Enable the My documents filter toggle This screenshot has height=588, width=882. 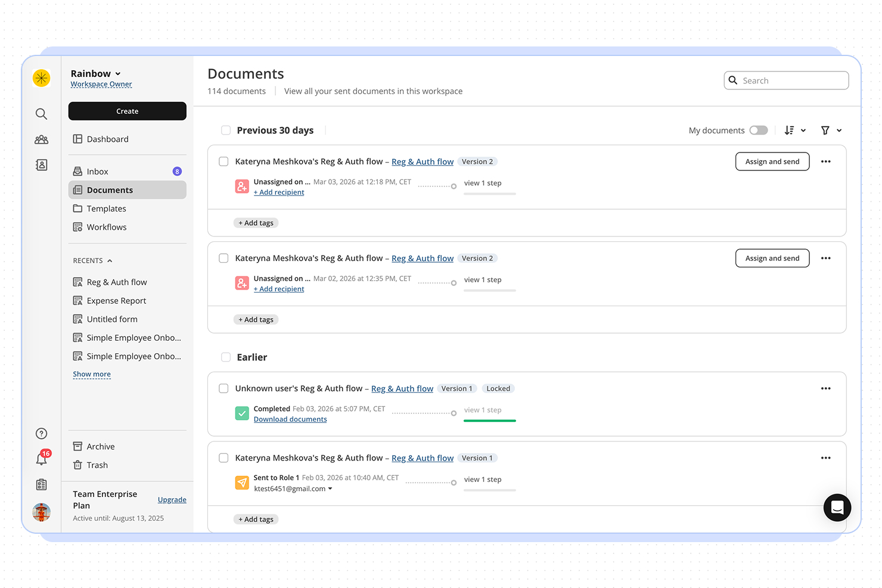[758, 130]
